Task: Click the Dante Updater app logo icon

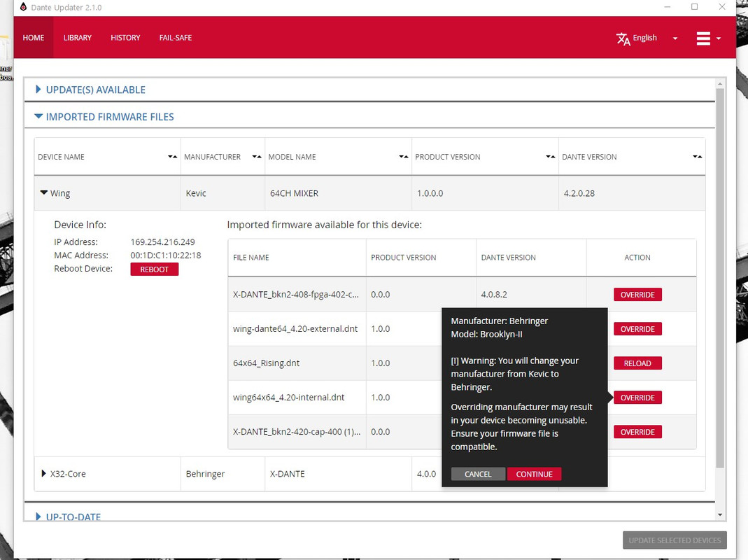Action: (23, 7)
